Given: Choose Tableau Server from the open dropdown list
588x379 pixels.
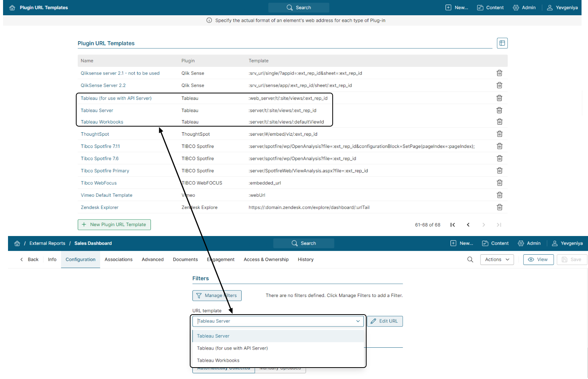Looking at the screenshot, I should pos(278,336).
